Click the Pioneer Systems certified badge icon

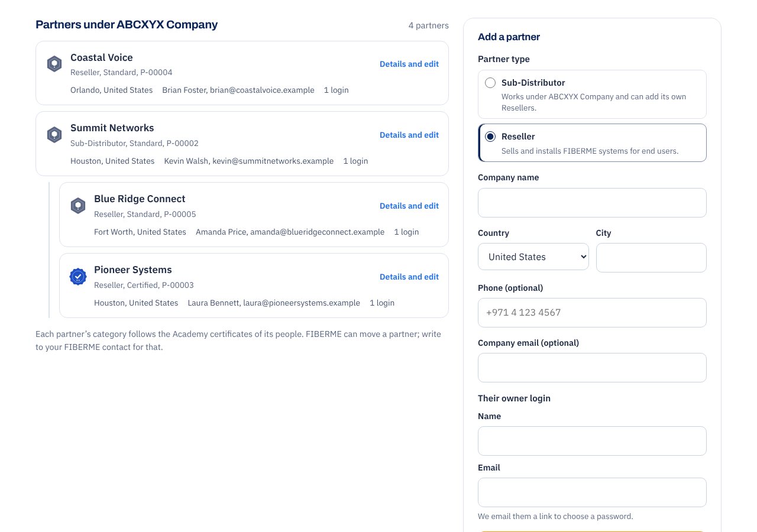tap(78, 277)
